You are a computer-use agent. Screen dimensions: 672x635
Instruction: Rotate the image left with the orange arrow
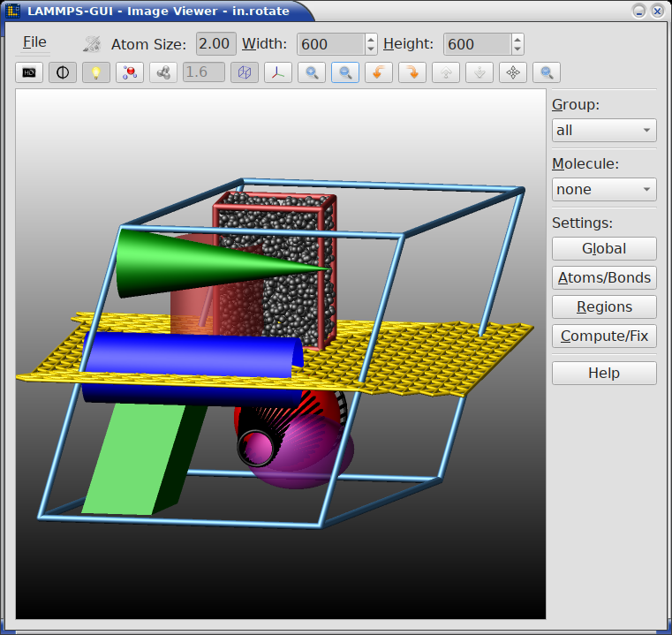coord(379,72)
